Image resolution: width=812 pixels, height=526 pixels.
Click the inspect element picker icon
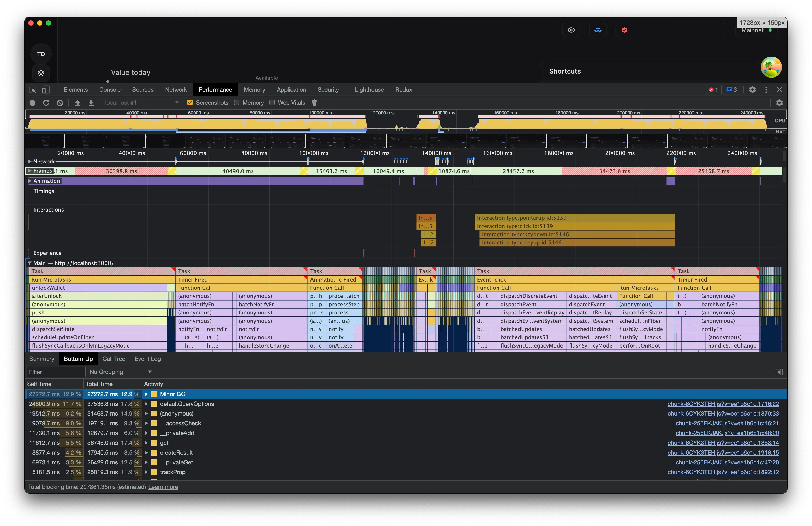[x=33, y=90]
